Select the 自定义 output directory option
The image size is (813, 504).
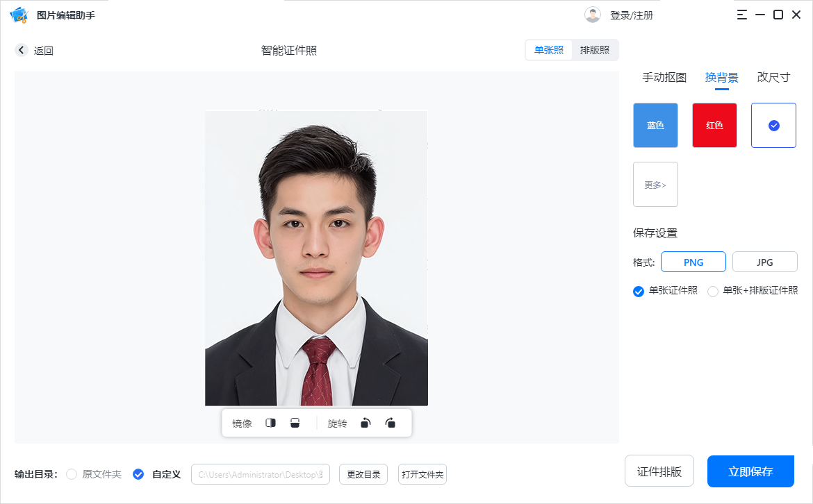pos(138,474)
